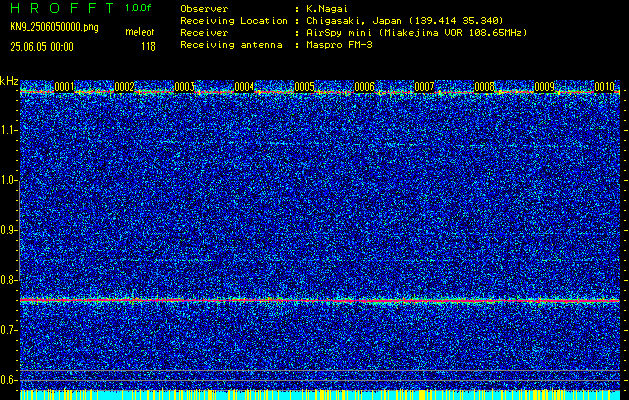Click the meteor count value 118
The width and height of the screenshot is (629, 400).
[x=148, y=47]
